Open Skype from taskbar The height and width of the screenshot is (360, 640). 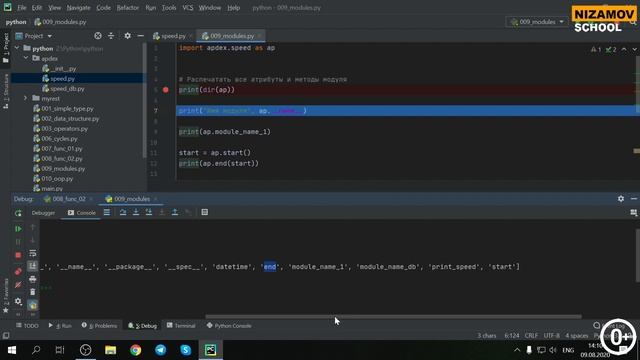[186, 350]
